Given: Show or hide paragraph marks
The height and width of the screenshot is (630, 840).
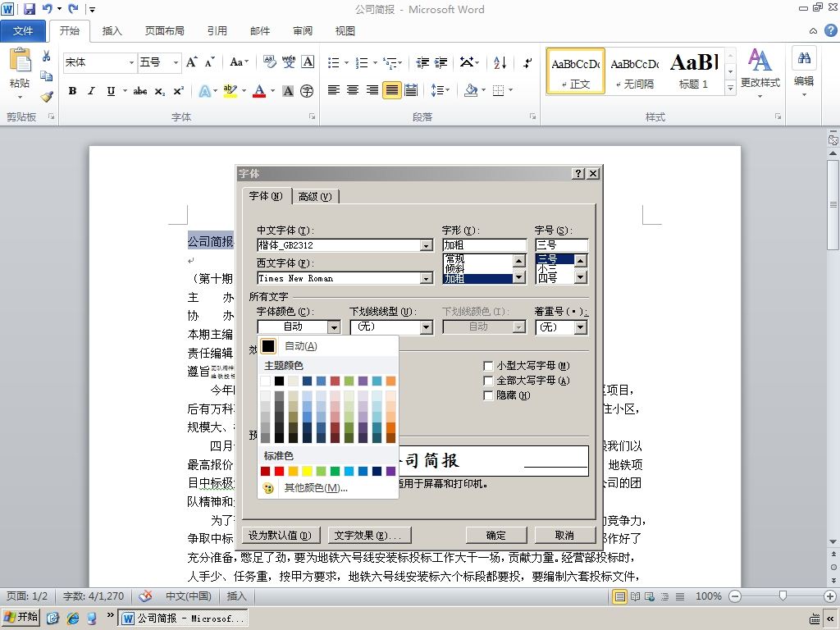Looking at the screenshot, I should tap(527, 62).
